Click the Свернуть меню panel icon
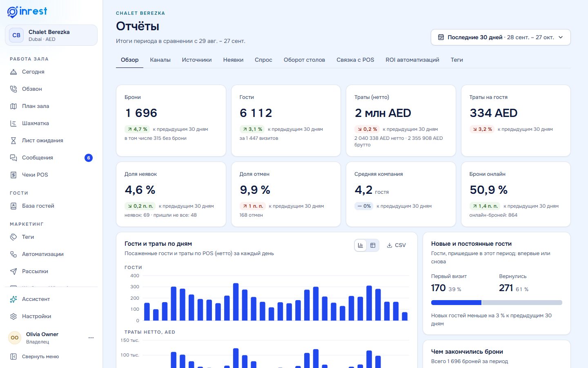Image resolution: width=588 pixels, height=368 pixels. [x=13, y=357]
